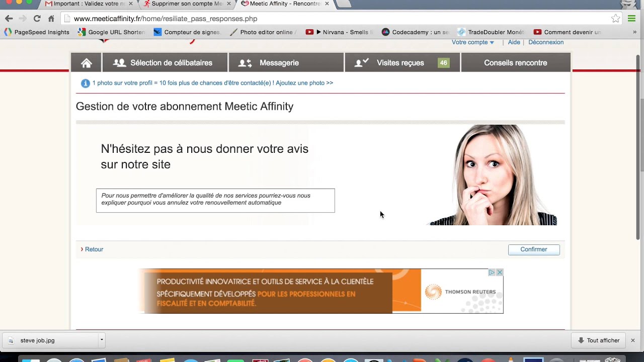Click the feedback text field
Viewport: 644px width, 362px height.
click(x=215, y=201)
